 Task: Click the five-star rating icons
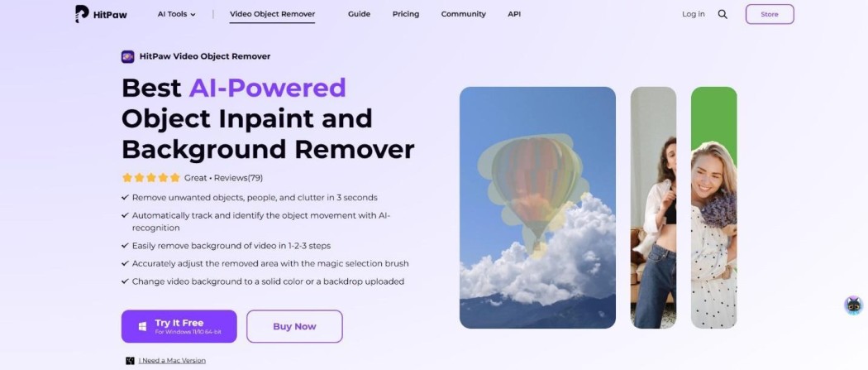151,178
